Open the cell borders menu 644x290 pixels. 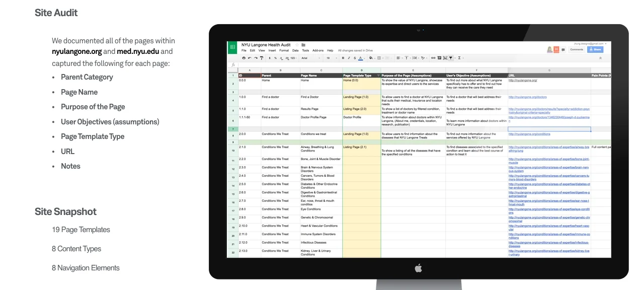[x=380, y=58]
